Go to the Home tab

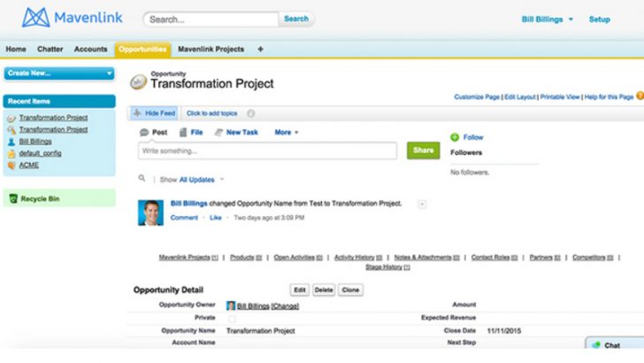(x=16, y=49)
